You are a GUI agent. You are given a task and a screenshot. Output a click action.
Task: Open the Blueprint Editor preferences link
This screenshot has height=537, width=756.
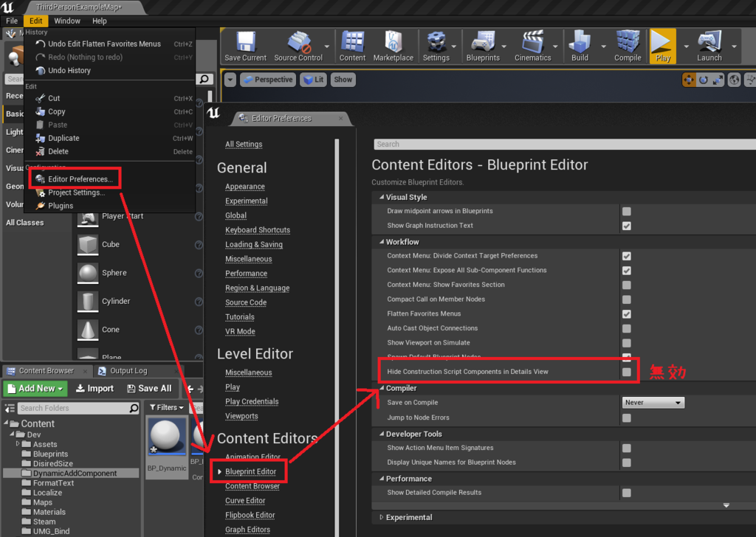(x=251, y=471)
